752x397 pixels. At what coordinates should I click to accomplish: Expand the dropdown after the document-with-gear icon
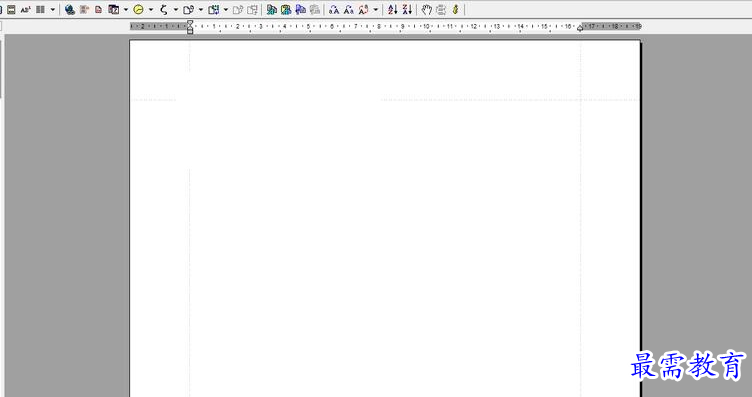(200, 9)
